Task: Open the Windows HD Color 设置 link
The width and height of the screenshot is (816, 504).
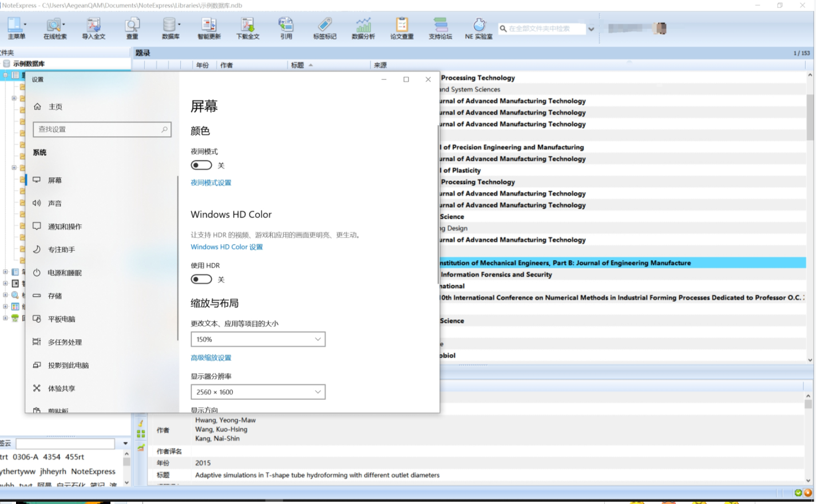Action: pos(227,247)
